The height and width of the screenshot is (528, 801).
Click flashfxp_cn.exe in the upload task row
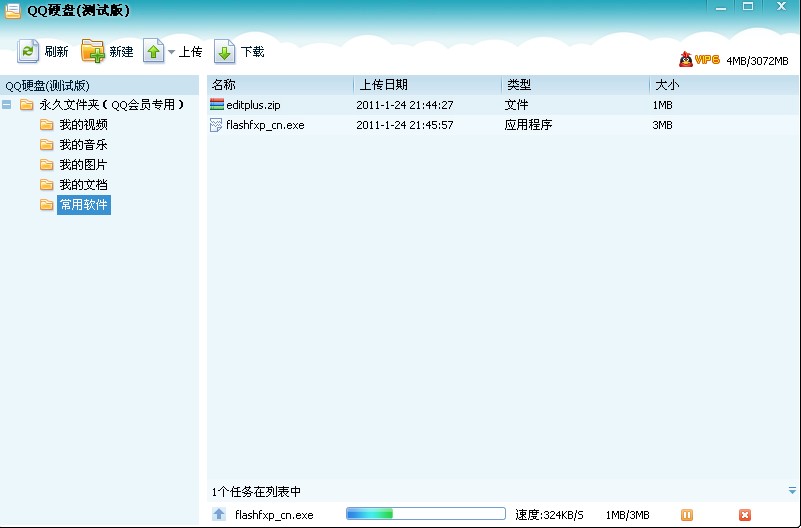point(274,515)
